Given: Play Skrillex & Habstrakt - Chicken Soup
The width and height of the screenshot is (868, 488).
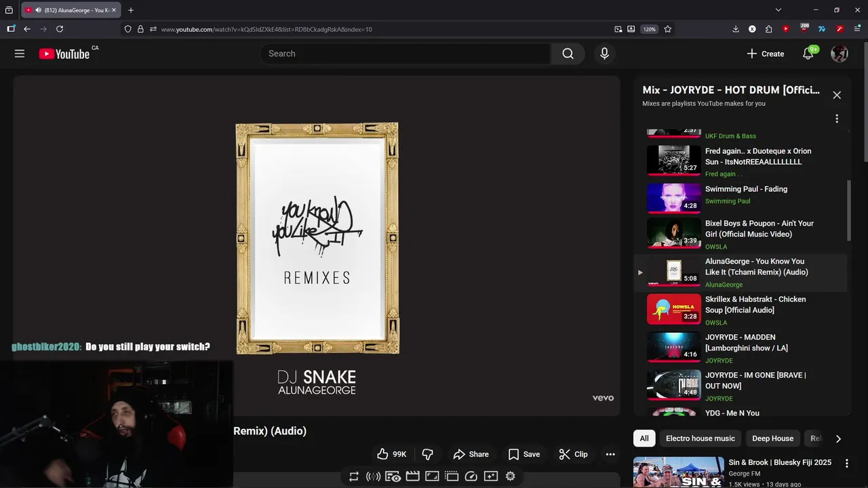Looking at the screenshot, I should pyautogui.click(x=741, y=310).
